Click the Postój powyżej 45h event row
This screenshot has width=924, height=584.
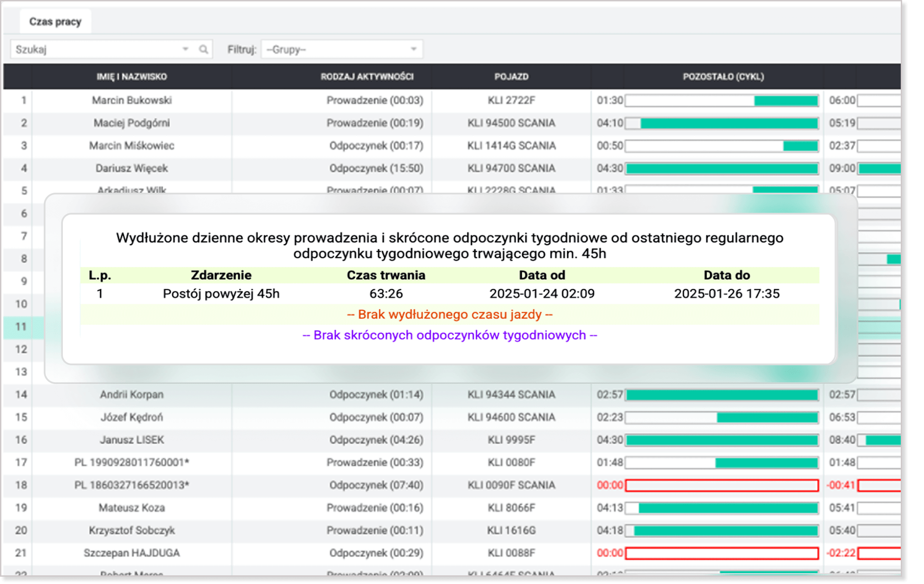221,294
